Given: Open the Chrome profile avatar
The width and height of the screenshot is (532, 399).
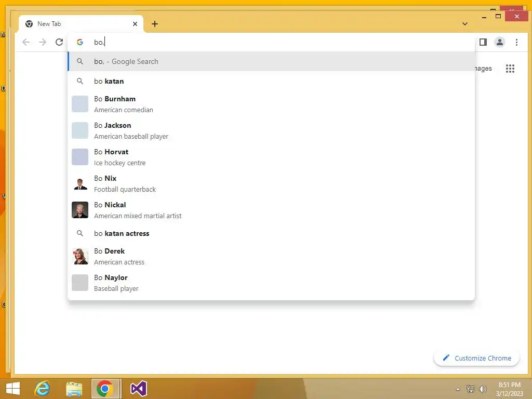Looking at the screenshot, I should coord(499,42).
